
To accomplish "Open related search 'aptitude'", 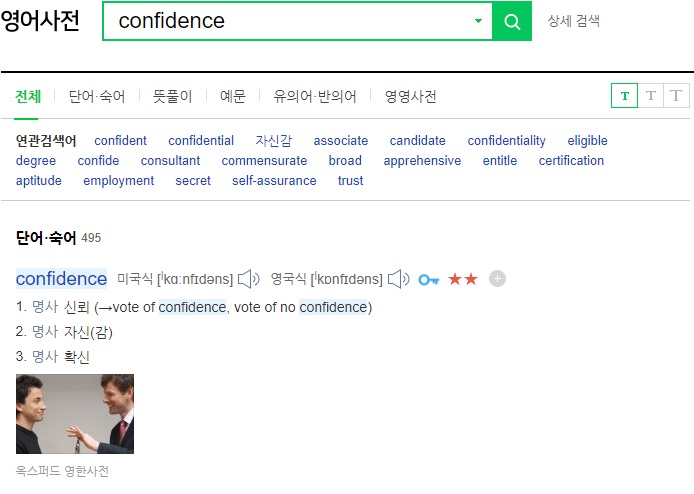I will pyautogui.click(x=39, y=181).
